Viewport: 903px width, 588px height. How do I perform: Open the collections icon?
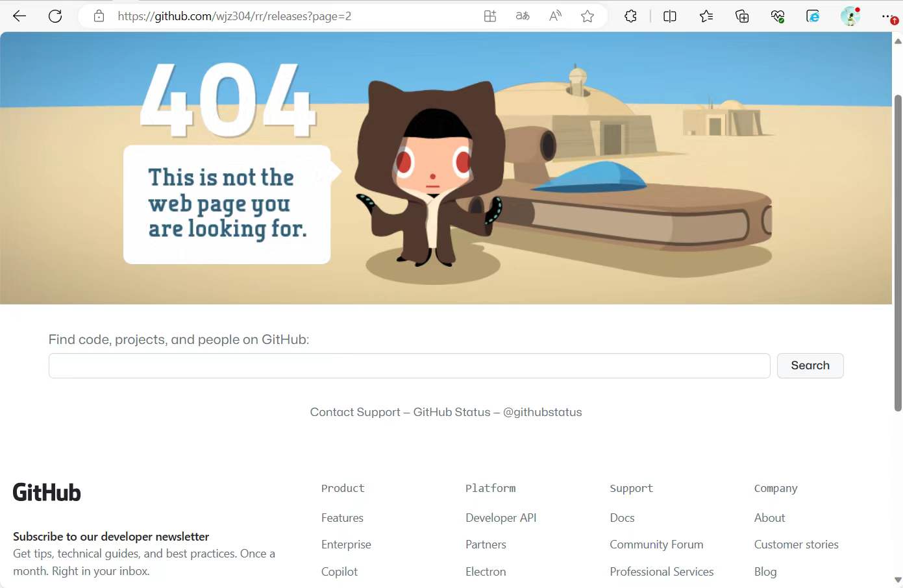point(742,16)
